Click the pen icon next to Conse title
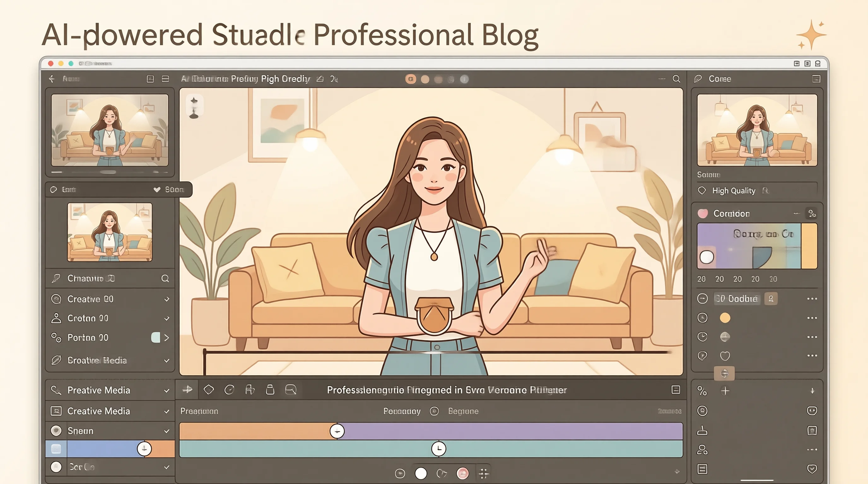 click(x=698, y=79)
